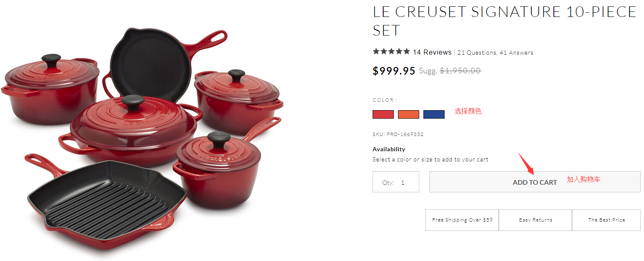This screenshot has width=644, height=261.
Task: Click the red arrow annotation icon
Action: pos(526,164)
